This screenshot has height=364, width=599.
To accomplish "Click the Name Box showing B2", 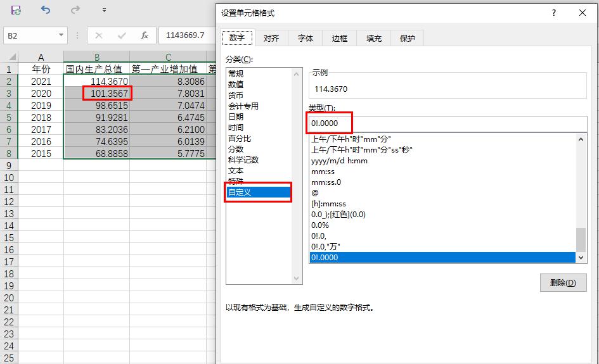I will [30, 35].
